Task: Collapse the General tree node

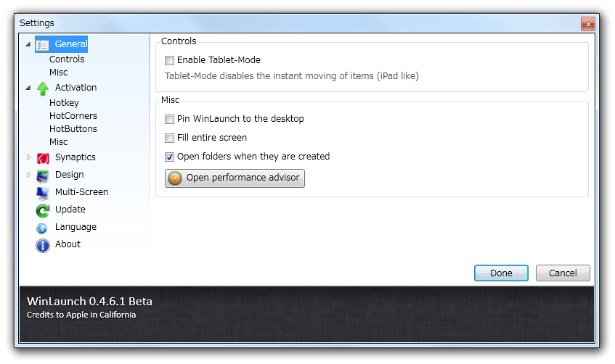Action: (28, 44)
